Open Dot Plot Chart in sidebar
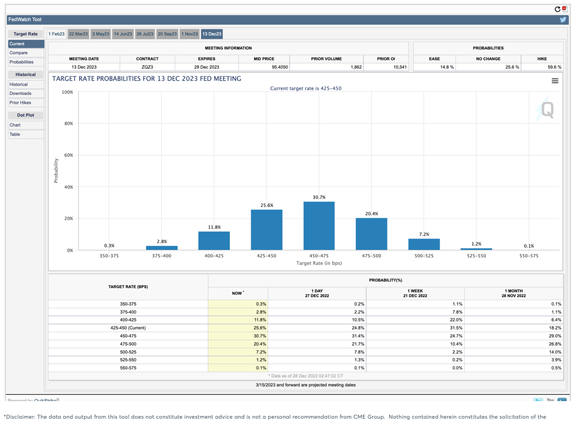 pos(26,125)
